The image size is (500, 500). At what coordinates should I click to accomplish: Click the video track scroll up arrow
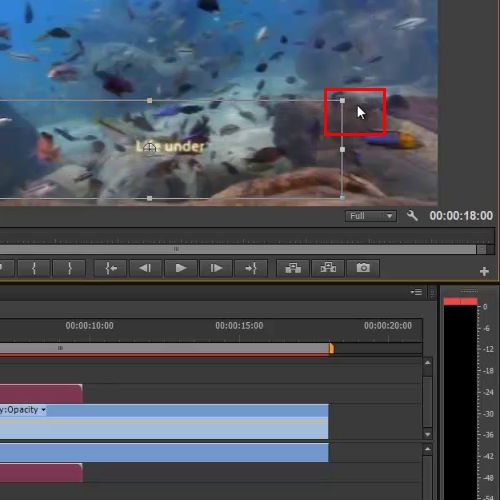(428, 363)
